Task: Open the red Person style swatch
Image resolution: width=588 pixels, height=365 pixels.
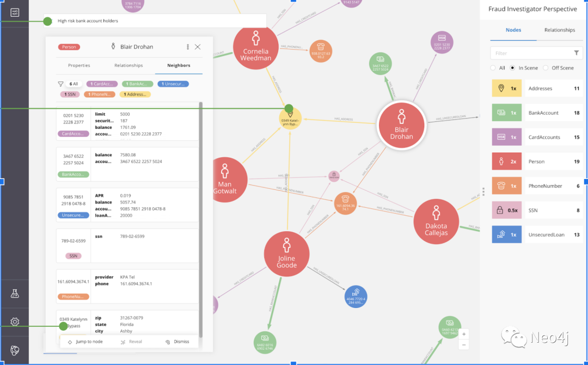Action: [x=507, y=162]
